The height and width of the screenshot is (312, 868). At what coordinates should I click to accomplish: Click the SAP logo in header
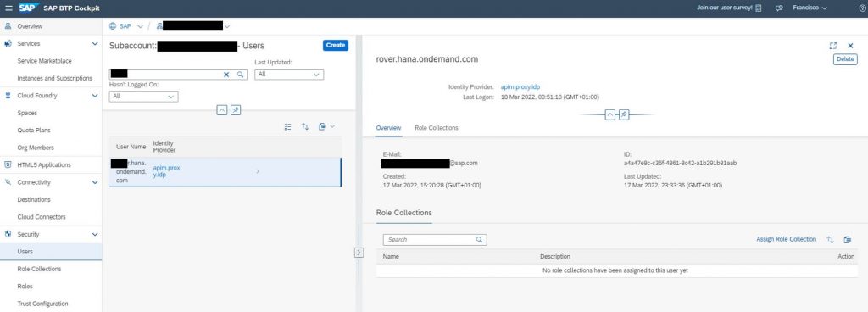(28, 8)
